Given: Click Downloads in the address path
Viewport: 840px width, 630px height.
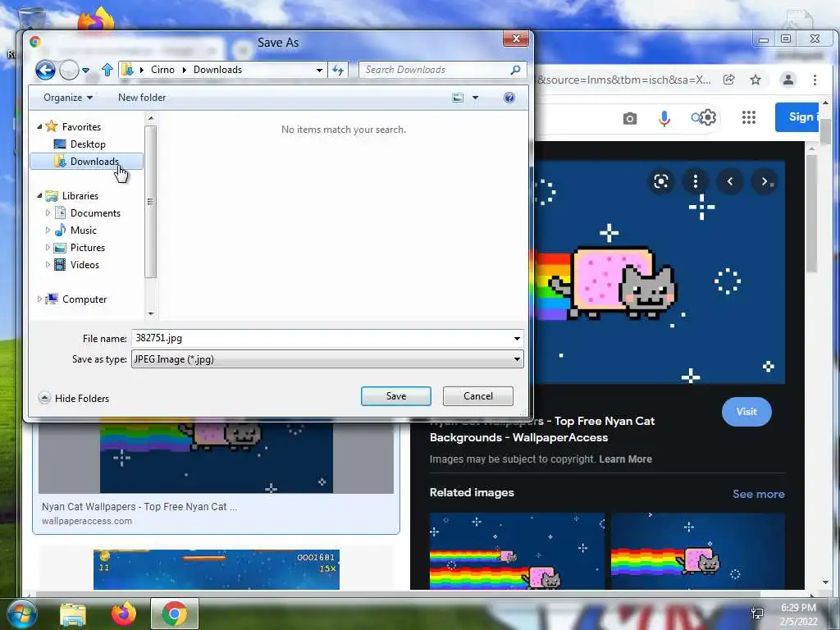Looking at the screenshot, I should (x=217, y=70).
